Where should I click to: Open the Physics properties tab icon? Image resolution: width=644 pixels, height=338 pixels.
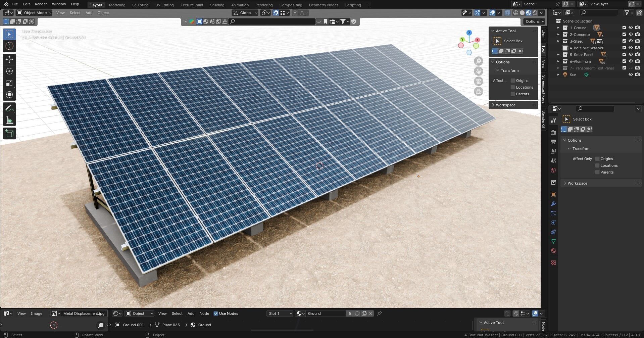553,223
